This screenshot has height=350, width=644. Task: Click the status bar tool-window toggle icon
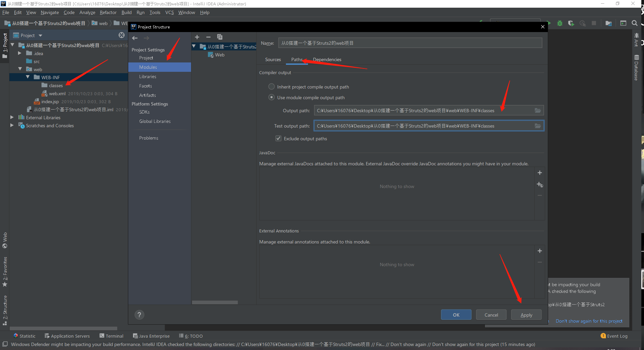click(5, 344)
